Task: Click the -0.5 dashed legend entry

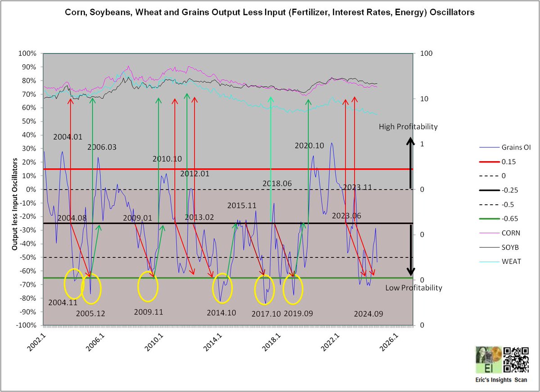Action: coord(488,204)
